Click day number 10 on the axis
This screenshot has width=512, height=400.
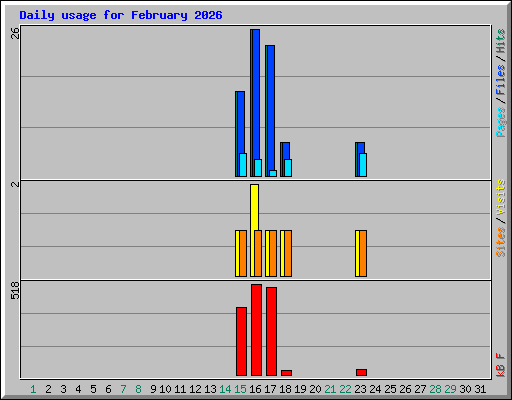pyautogui.click(x=165, y=389)
